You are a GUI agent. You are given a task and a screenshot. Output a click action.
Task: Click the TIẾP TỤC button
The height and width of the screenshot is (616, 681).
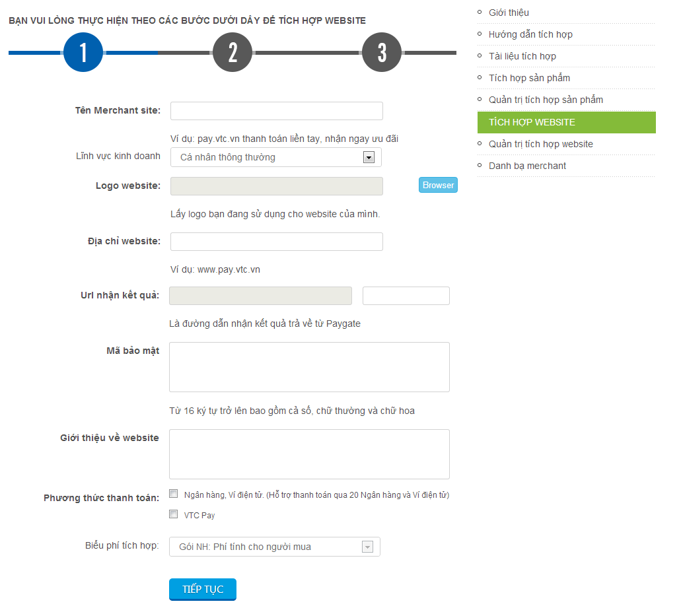point(203,590)
